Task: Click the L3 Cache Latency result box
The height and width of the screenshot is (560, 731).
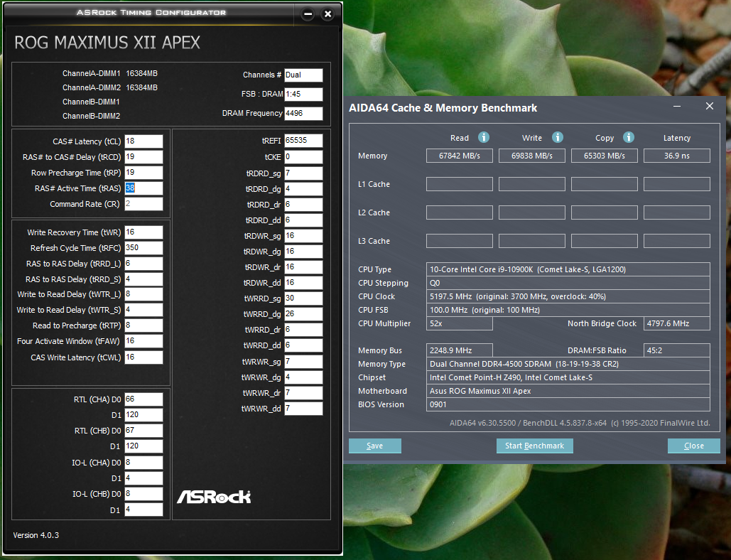Action: tap(677, 241)
